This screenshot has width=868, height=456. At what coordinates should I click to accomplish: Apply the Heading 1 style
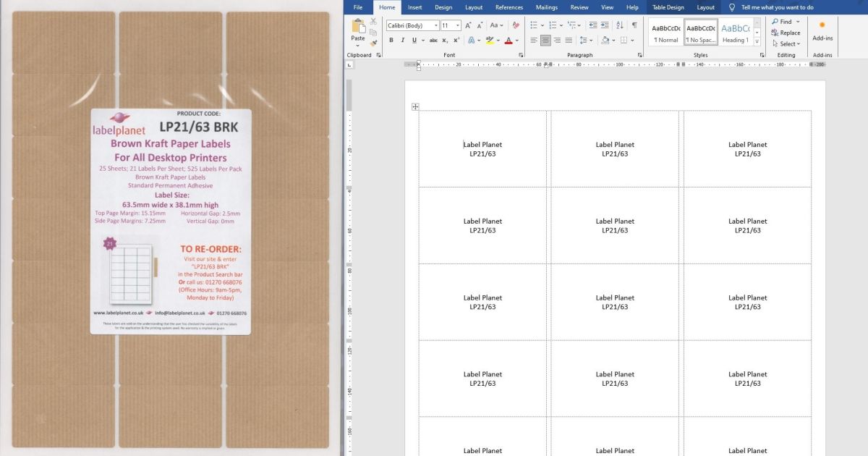point(736,33)
